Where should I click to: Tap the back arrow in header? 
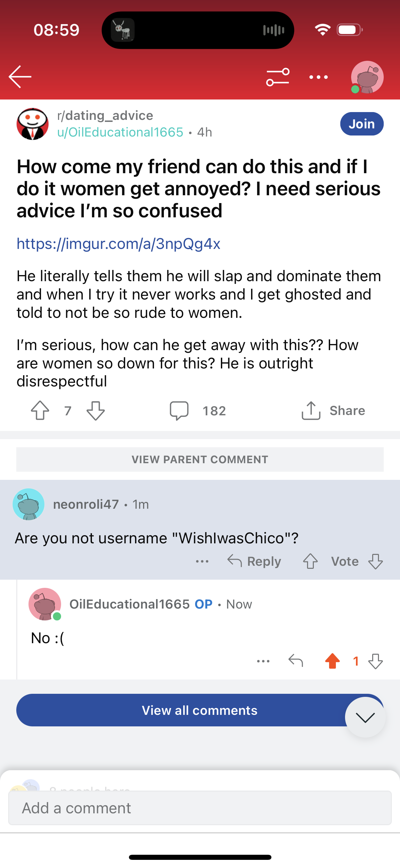pyautogui.click(x=20, y=77)
